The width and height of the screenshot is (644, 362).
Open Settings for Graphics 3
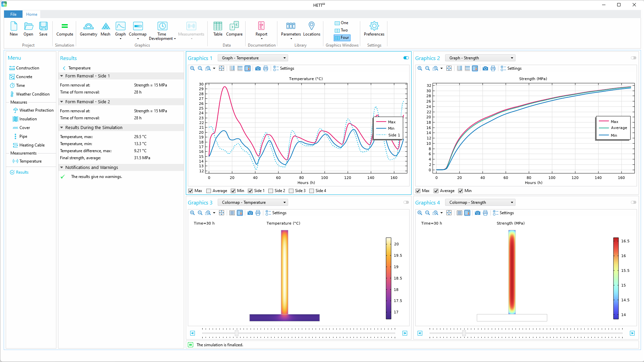pos(276,213)
